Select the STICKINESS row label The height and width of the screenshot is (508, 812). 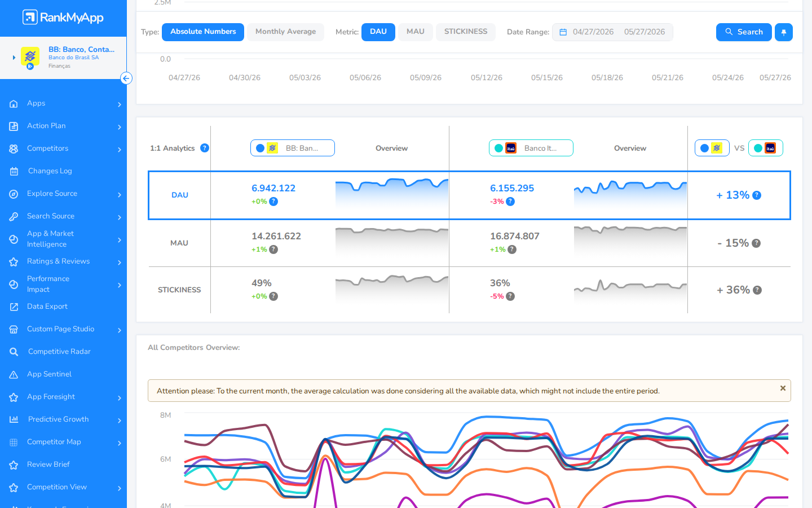(179, 290)
